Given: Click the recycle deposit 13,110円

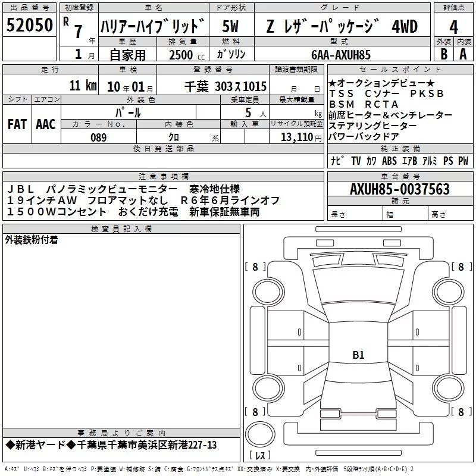Looking at the screenshot, I should pyautogui.click(x=301, y=137).
